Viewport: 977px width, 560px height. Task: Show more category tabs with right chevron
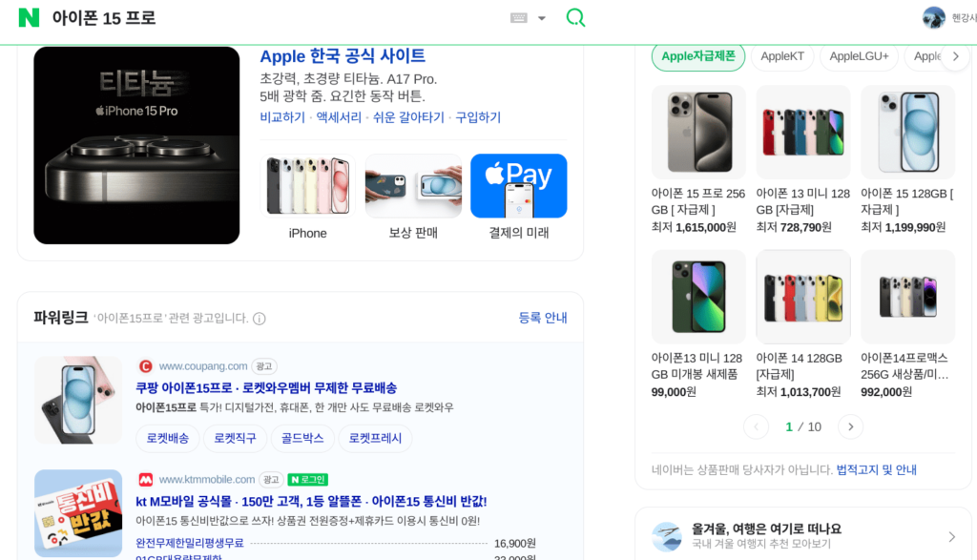[956, 56]
